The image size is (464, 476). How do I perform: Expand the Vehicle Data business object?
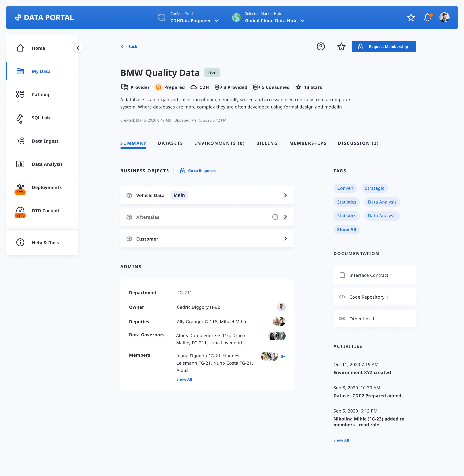(285, 195)
